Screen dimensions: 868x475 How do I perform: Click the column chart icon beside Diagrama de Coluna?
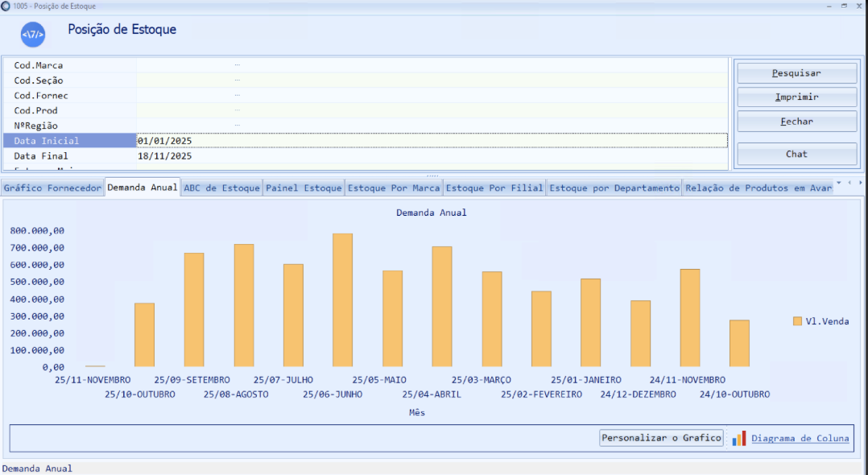pos(738,438)
